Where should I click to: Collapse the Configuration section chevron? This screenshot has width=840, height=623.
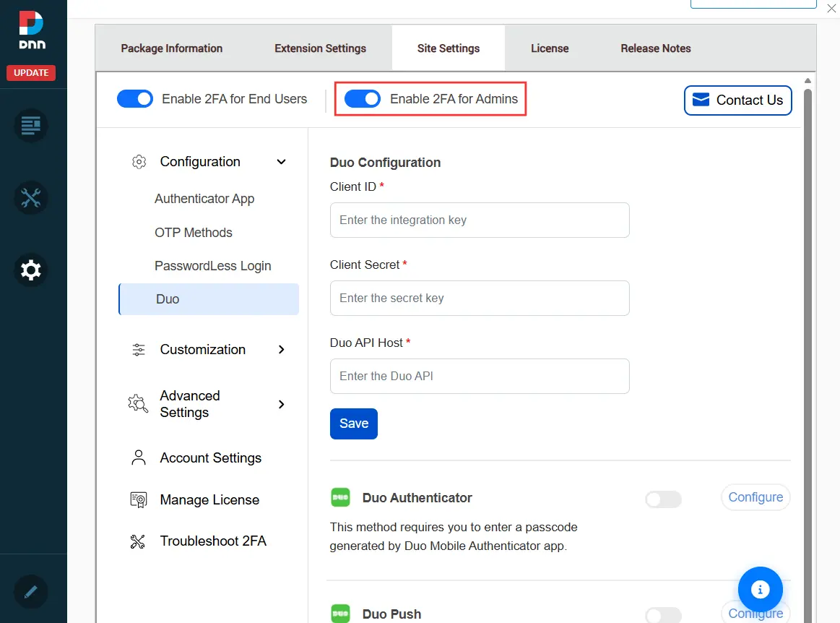281,162
